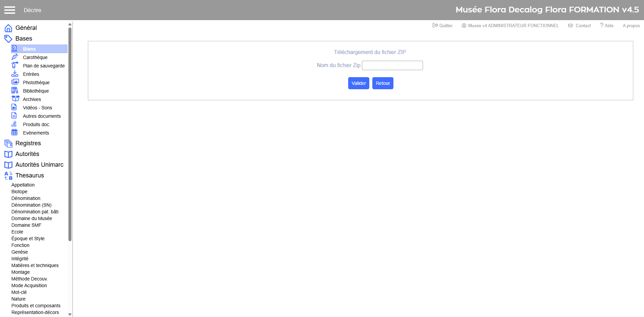
Task: Click the Bibliothèque books icon
Action: (15, 90)
